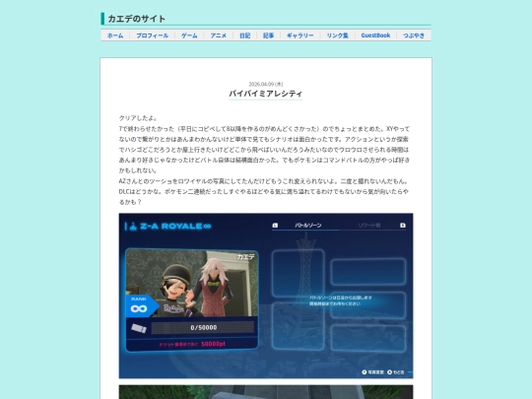Visit the ギャラリー page
Screen dimensions: 532x399
(300, 35)
